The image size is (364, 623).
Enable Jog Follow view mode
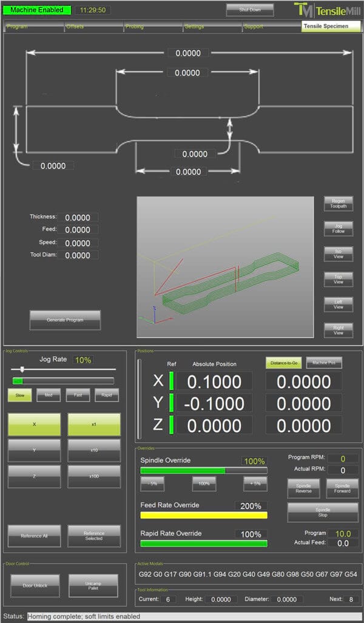338,229
